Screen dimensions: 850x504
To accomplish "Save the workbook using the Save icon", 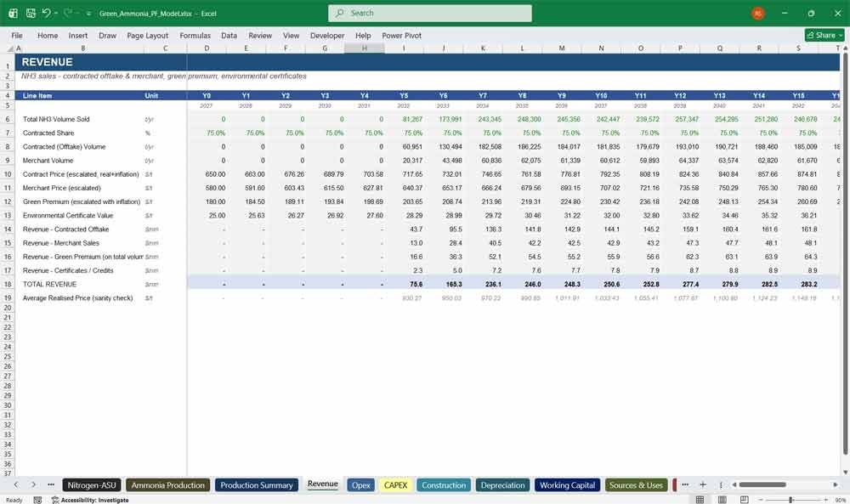I will [x=31, y=13].
